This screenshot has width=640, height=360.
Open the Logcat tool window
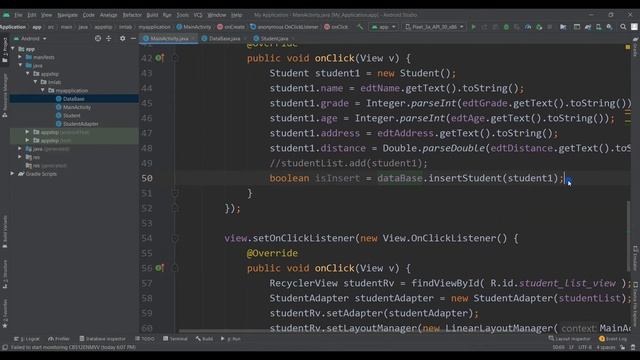click(27, 339)
